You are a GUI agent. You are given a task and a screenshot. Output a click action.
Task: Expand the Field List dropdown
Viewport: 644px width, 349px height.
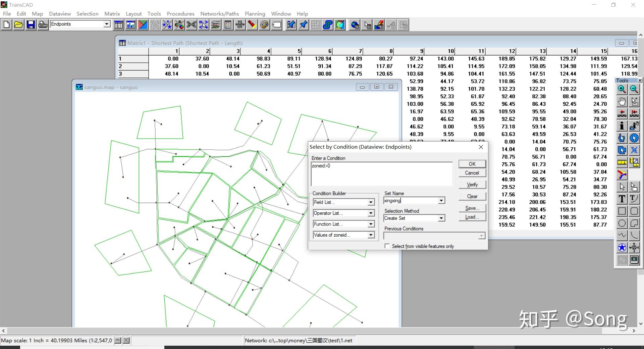coord(371,202)
